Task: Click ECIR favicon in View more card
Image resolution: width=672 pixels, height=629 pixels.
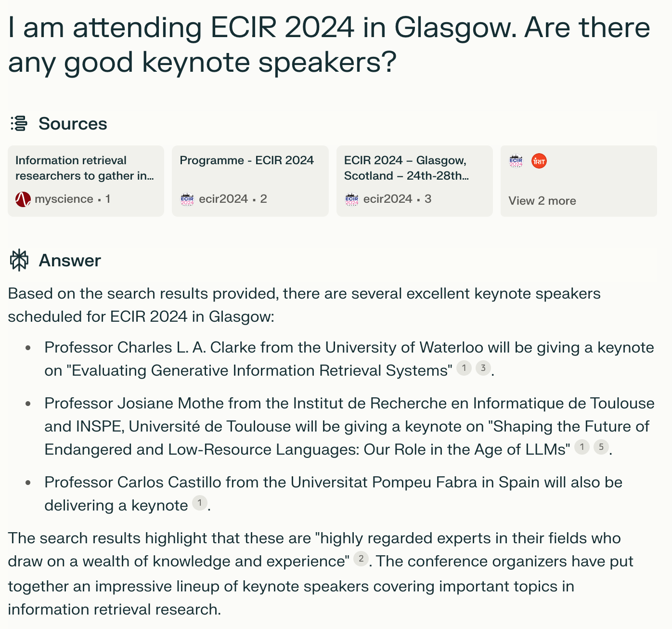Action: coord(516,161)
